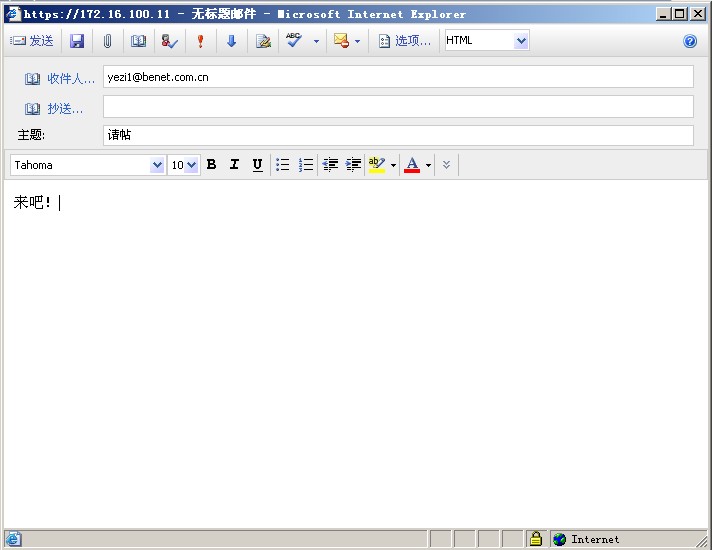Apply yellow highlight color
Screen dimensions: 712x550
[377, 164]
